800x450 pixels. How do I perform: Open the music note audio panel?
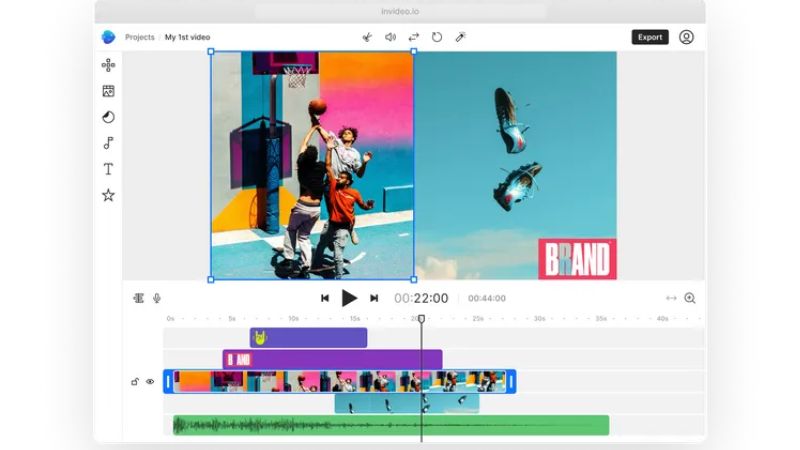pyautogui.click(x=108, y=143)
